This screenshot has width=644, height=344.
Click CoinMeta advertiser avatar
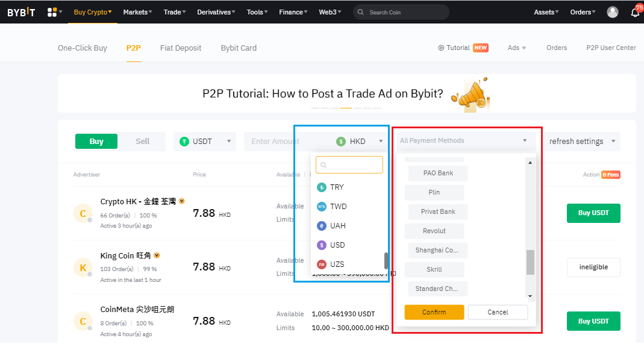coord(83,322)
